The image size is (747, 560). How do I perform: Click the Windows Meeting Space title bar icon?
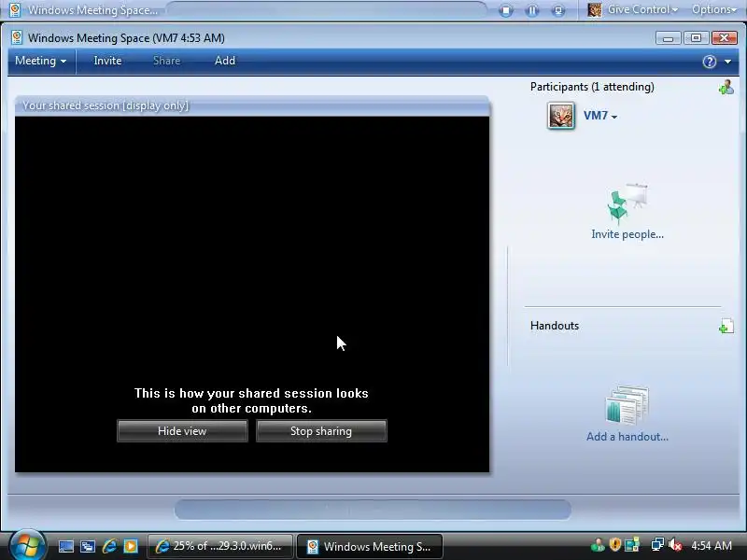pyautogui.click(x=17, y=37)
